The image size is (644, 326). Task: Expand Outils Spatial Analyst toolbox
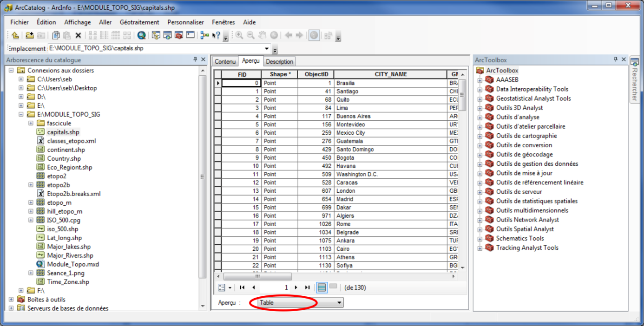click(x=480, y=229)
